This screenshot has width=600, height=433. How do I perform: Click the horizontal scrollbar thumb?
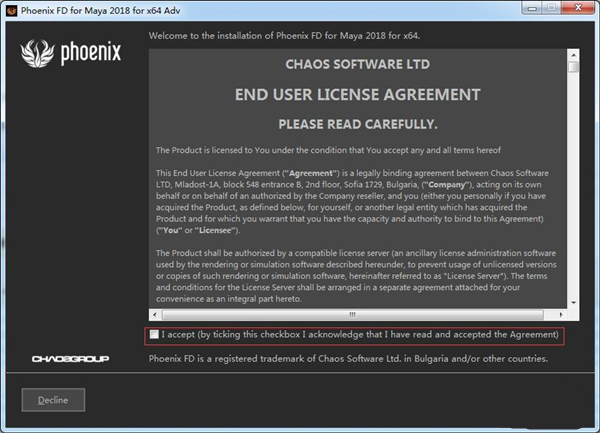pyautogui.click(x=352, y=315)
